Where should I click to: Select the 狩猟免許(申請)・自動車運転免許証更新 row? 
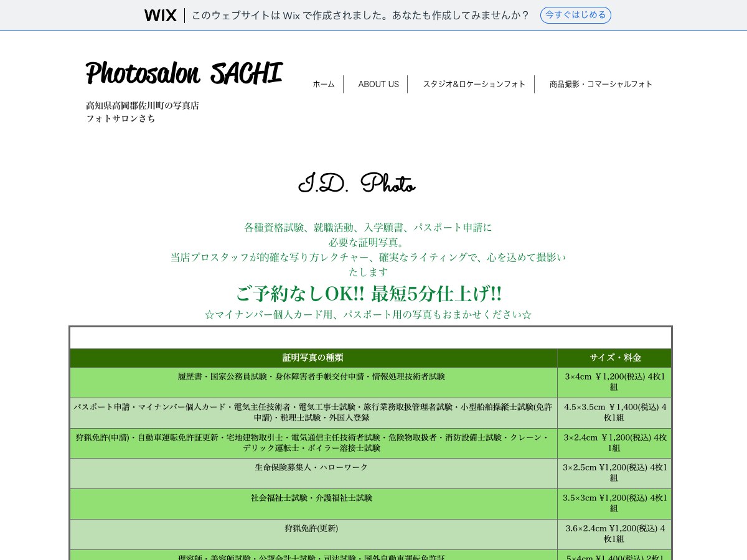313,443
